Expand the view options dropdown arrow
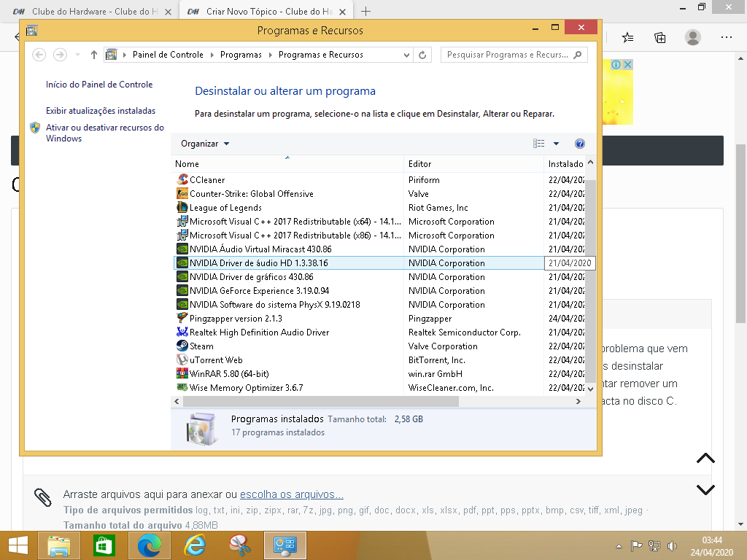Screen dimensions: 747x560 (556, 144)
